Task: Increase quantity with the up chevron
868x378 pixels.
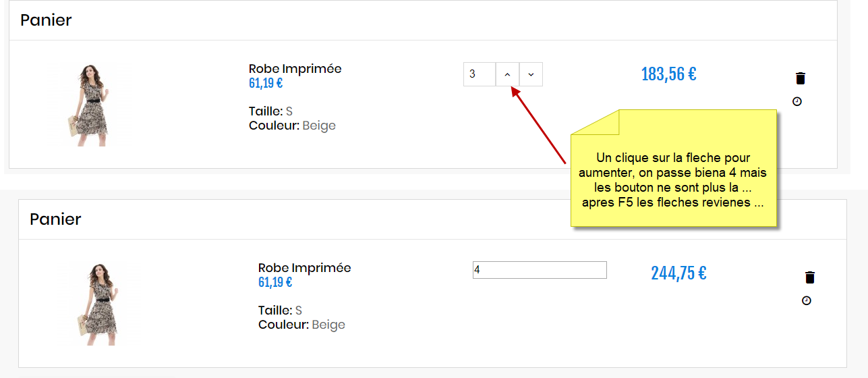Action: click(x=507, y=74)
